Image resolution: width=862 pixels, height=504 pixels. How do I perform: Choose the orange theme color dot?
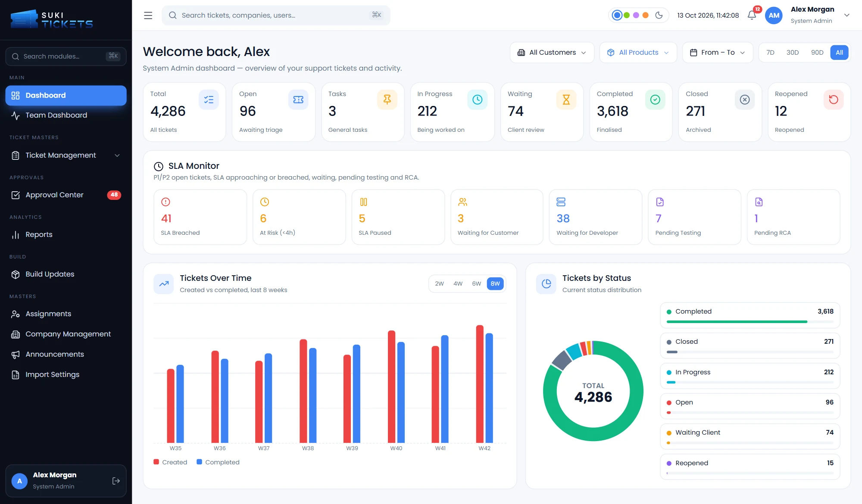(646, 15)
